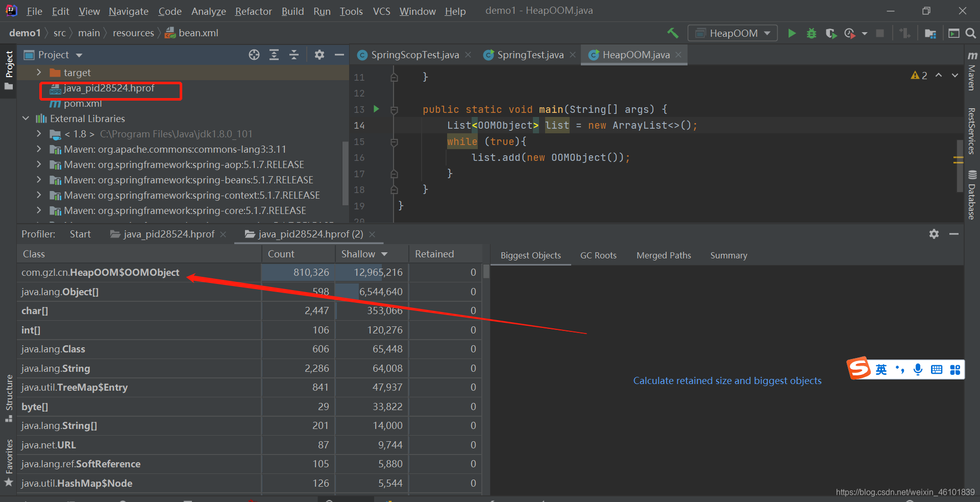Click the Select Opened File target icon
This screenshot has height=502, width=980.
[x=254, y=55]
